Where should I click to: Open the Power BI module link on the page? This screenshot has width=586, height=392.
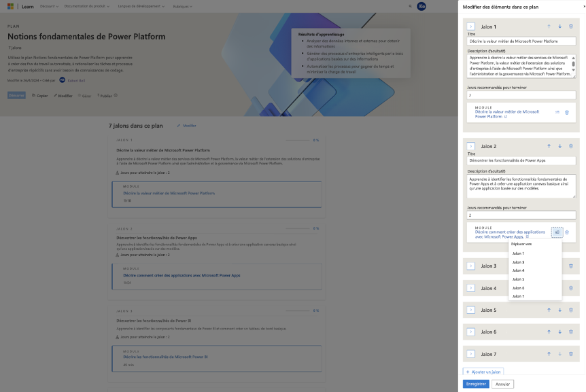(165, 357)
